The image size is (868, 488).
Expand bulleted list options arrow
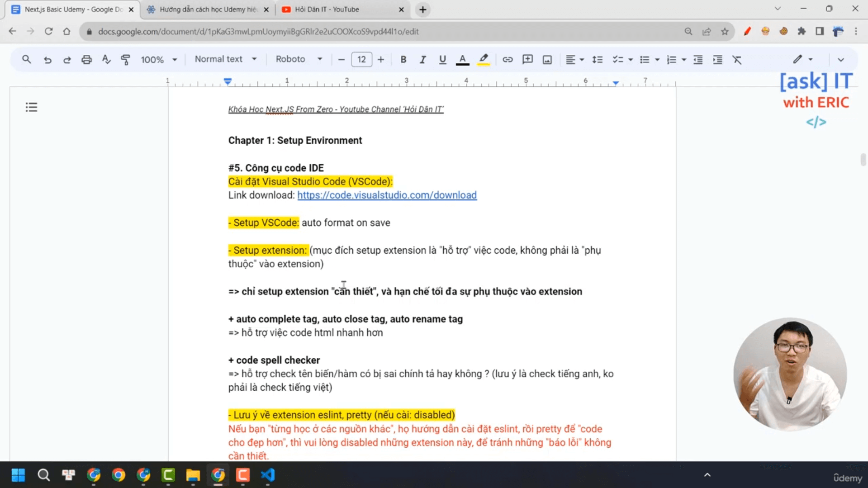coord(657,60)
